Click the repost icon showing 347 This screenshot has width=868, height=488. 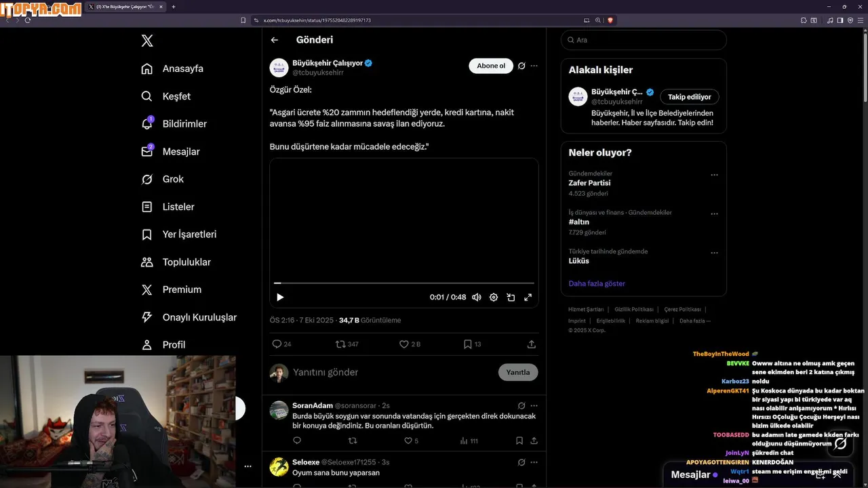340,344
